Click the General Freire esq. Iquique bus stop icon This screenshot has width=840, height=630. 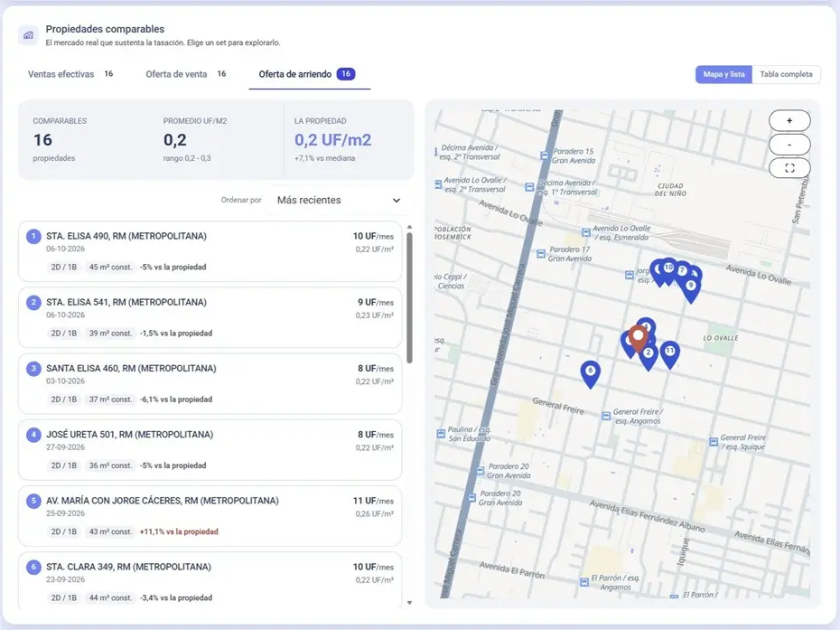coord(713,442)
